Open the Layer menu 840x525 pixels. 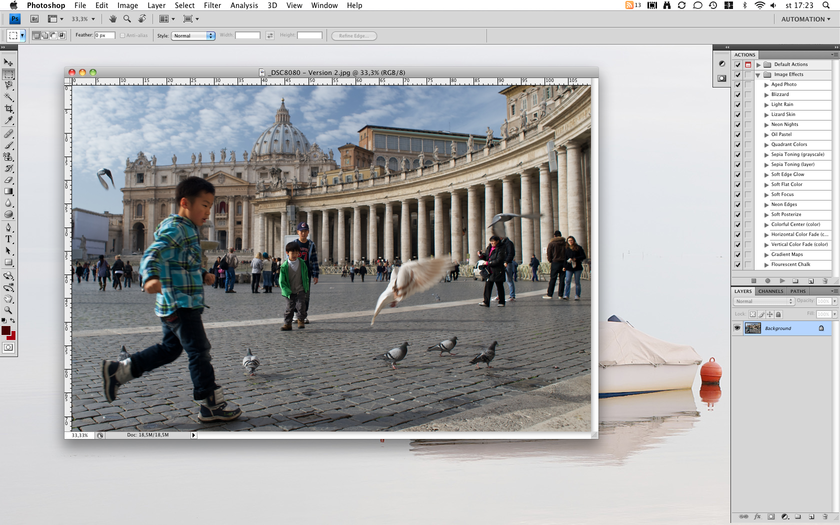point(156,5)
